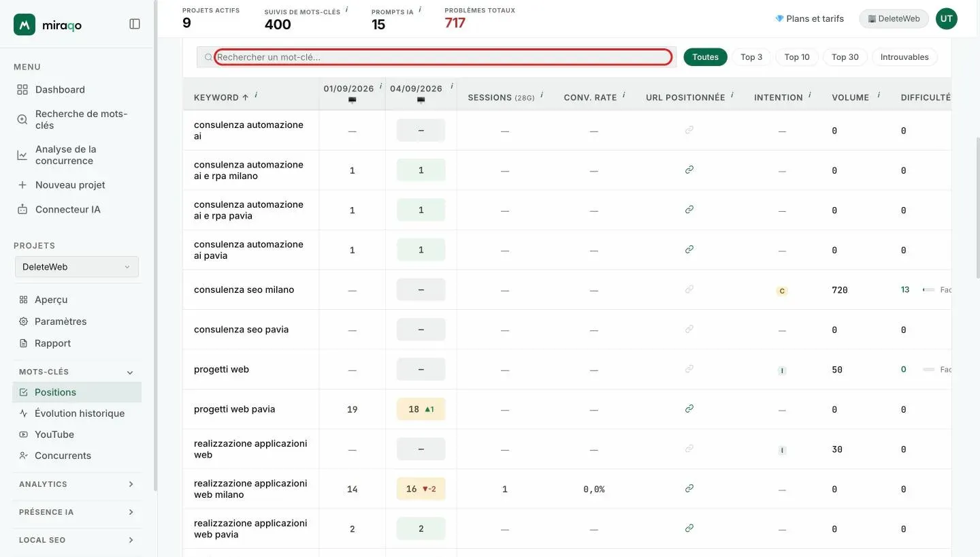The image size is (980, 557).
Task: Open the DeleteWeb project dropdown
Action: click(x=77, y=267)
